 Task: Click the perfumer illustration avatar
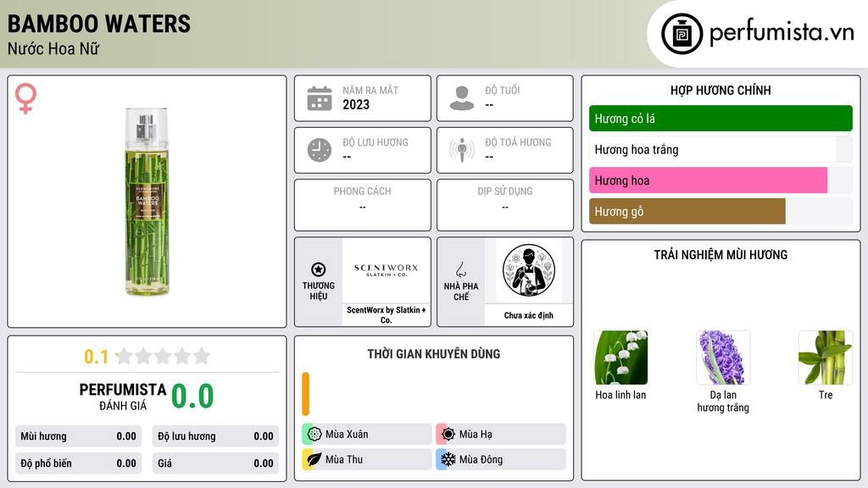click(529, 270)
